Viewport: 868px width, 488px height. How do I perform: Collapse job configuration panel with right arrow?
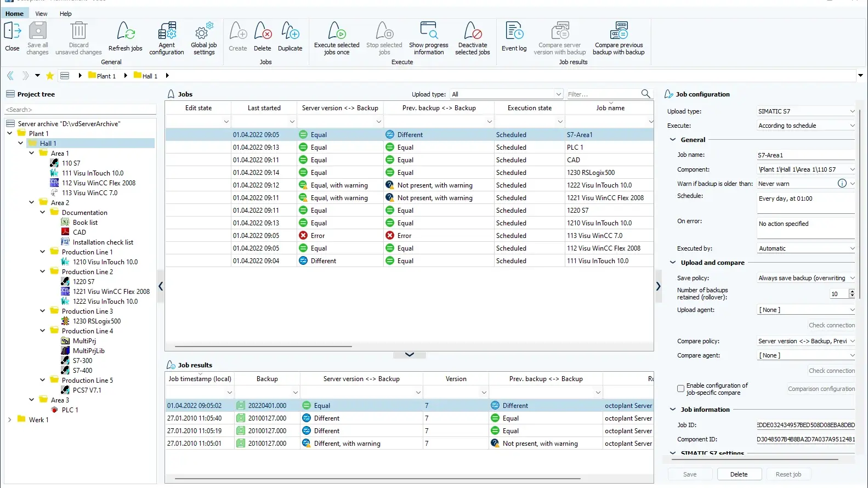point(659,286)
